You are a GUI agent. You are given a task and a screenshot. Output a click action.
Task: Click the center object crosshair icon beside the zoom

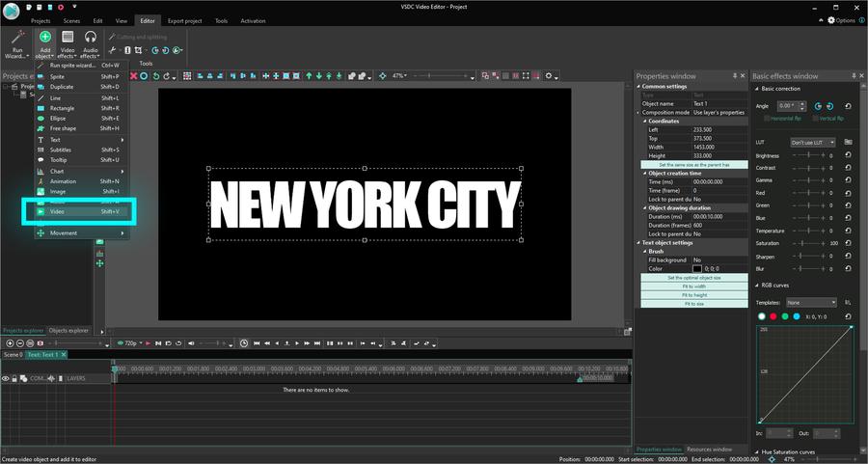pos(383,76)
